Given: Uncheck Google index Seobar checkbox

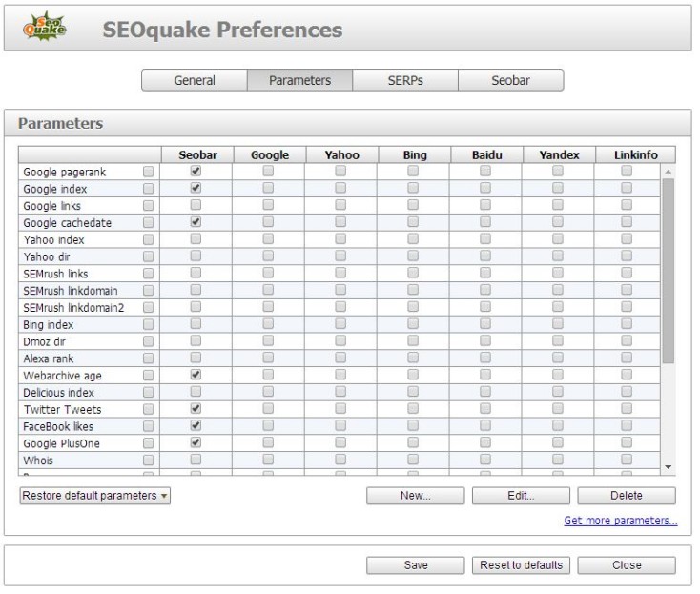Looking at the screenshot, I should (x=196, y=188).
